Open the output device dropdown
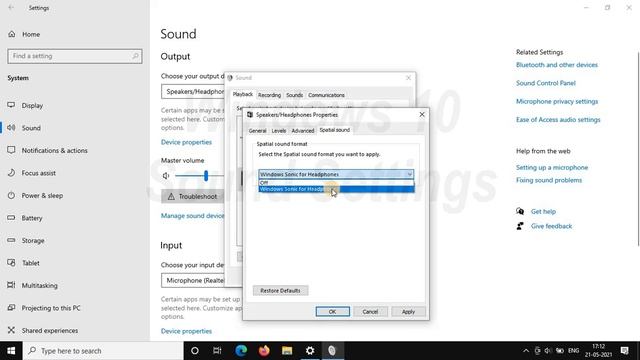Image resolution: width=640 pixels, height=360 pixels. pos(193,91)
